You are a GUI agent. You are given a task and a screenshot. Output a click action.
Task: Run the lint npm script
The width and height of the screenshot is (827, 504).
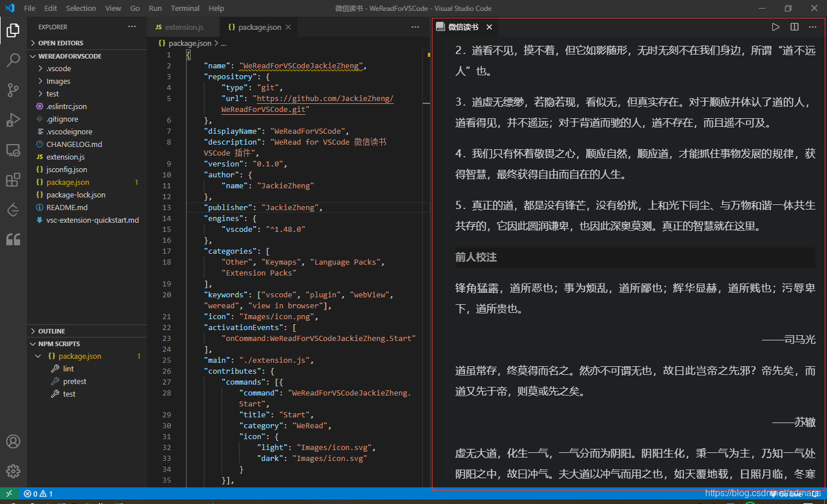[x=68, y=369]
